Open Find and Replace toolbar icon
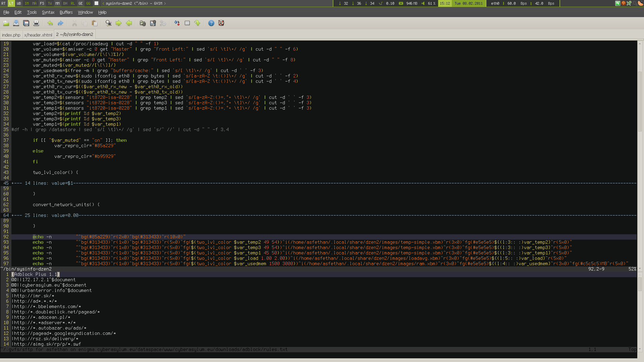Screen dimensions: 644x362 108,23
